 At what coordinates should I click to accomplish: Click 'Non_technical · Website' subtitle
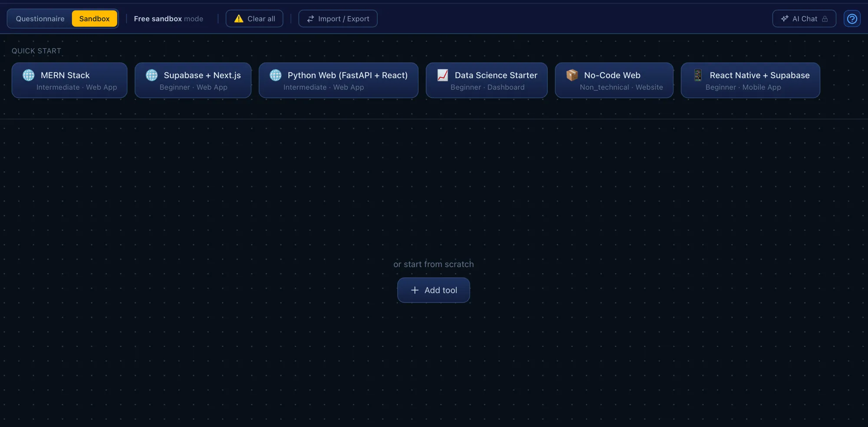621,87
